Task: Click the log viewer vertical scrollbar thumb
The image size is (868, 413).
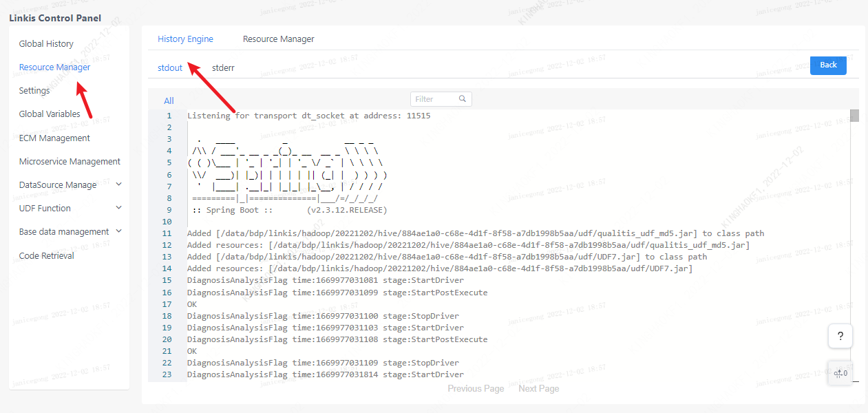Action: pos(854,116)
